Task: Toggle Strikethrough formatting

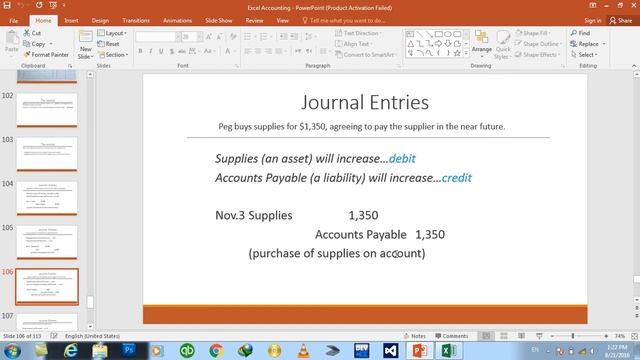Action: [182, 51]
